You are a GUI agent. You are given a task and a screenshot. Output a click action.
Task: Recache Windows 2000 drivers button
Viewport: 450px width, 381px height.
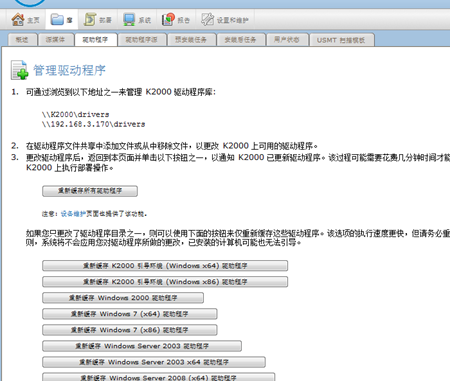[x=123, y=298]
